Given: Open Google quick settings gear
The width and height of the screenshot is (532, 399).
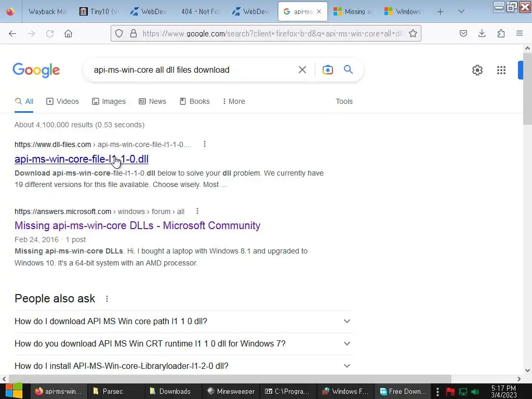Looking at the screenshot, I should tap(477, 70).
